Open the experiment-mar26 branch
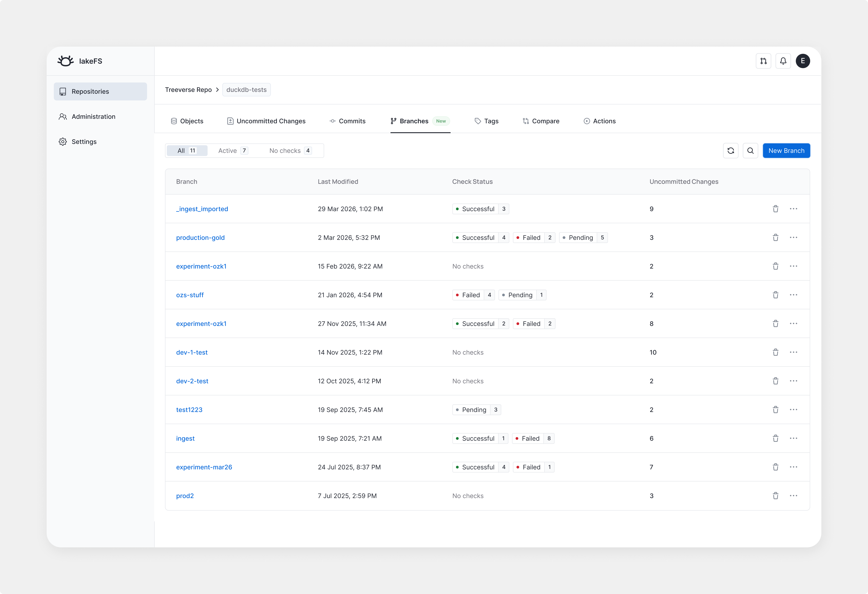 pos(204,467)
